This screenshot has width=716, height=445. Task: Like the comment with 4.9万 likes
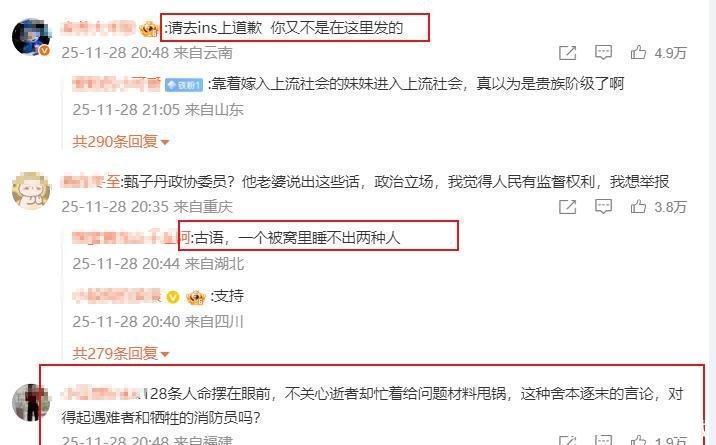[638, 53]
